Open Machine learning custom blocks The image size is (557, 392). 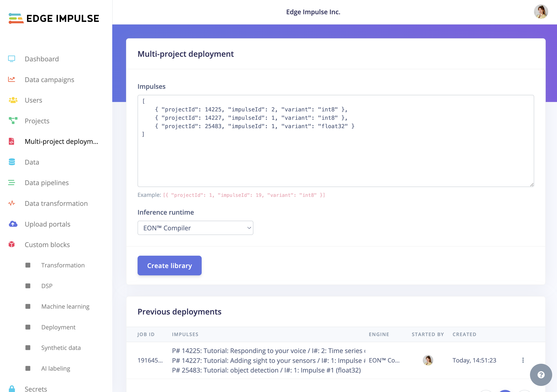(x=66, y=306)
